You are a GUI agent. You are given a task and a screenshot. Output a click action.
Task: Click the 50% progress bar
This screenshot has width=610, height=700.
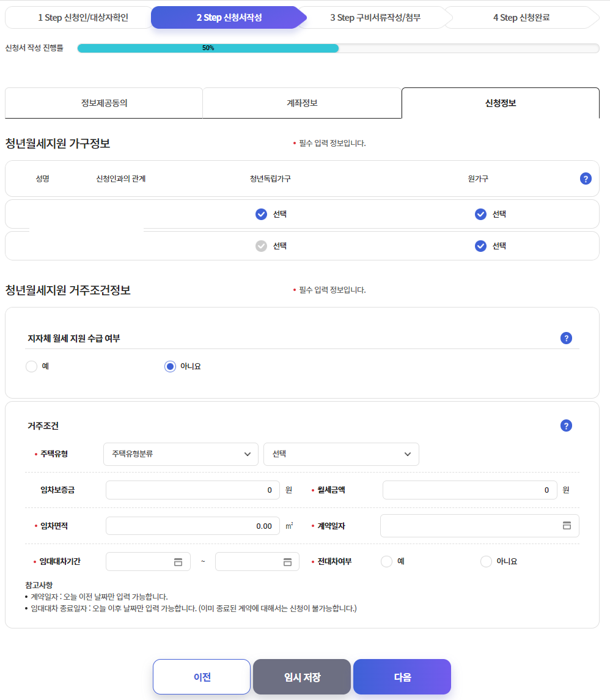coord(208,46)
